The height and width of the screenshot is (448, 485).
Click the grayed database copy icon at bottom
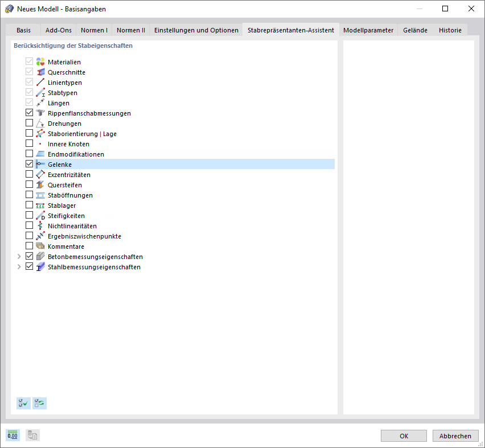(32, 435)
